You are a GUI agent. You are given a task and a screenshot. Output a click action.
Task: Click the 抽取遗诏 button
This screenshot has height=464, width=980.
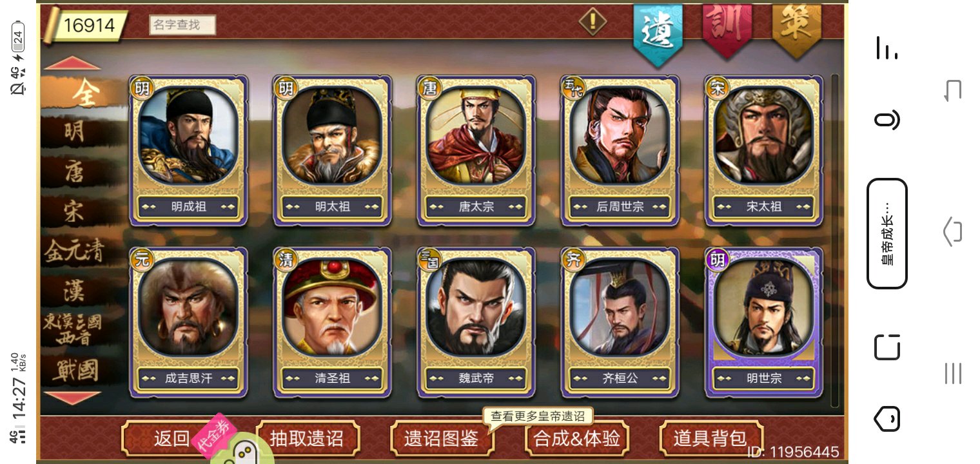click(x=306, y=439)
